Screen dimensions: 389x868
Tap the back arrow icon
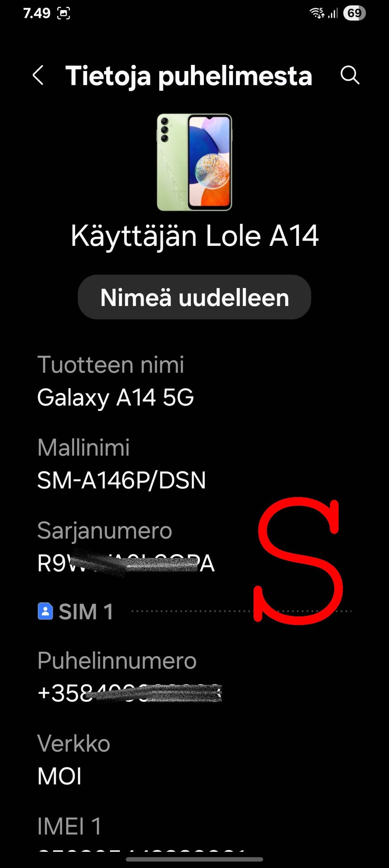coord(38,75)
